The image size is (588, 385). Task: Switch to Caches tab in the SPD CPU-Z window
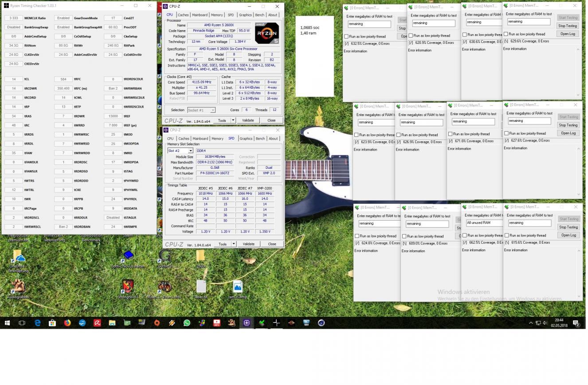tap(184, 138)
